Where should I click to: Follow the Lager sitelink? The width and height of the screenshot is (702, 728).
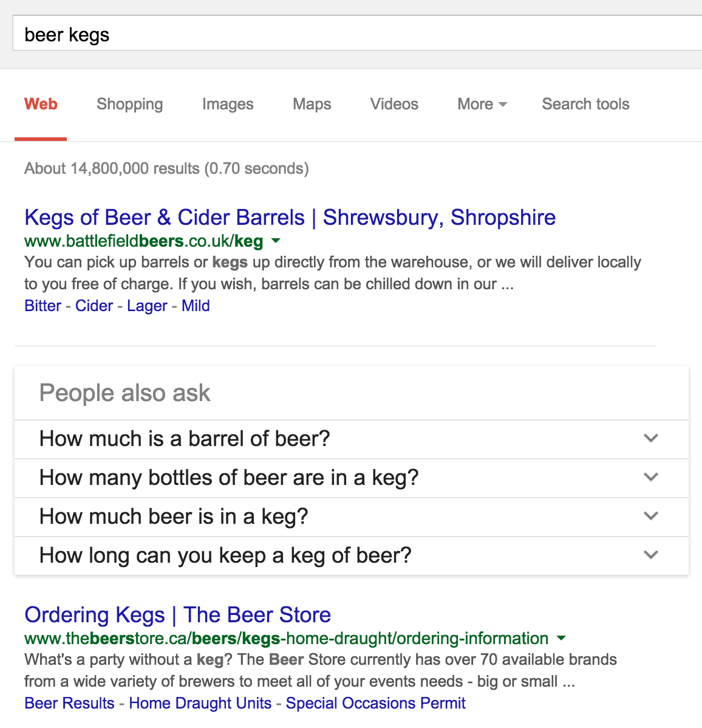(147, 306)
